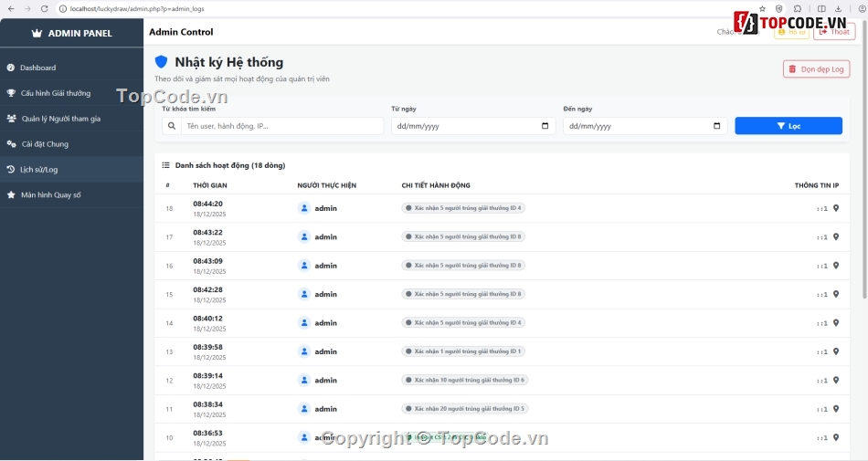Select Màn hình Quay số in sidebar
The width and height of the screenshot is (868, 461).
50,194
